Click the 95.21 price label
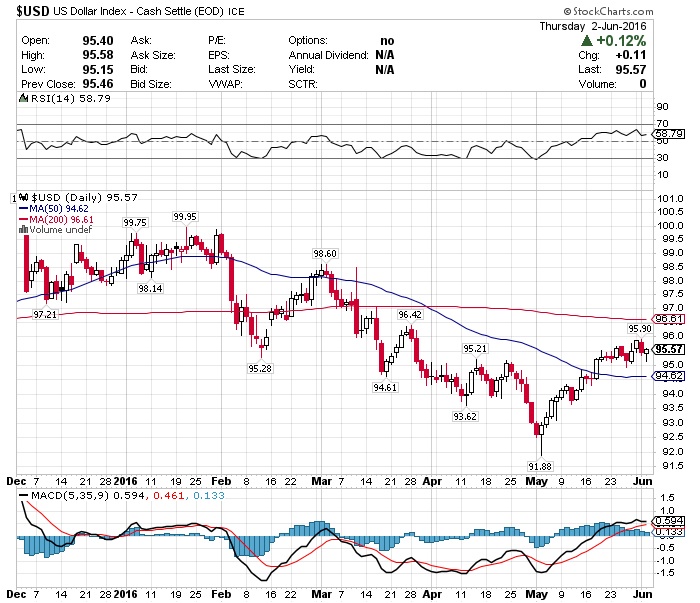Image resolution: width=700 pixels, height=603 pixels. pos(475,348)
